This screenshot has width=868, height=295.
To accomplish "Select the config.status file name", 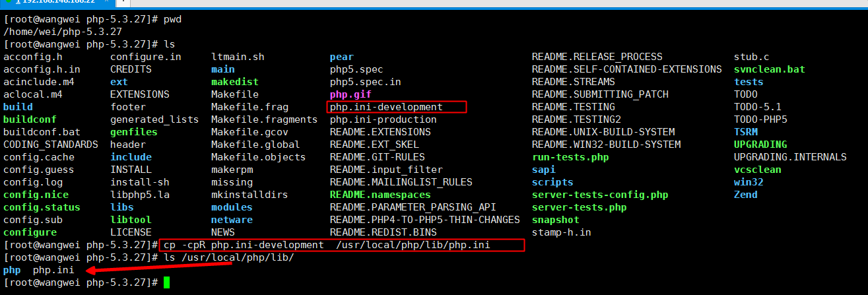I will 42,207.
